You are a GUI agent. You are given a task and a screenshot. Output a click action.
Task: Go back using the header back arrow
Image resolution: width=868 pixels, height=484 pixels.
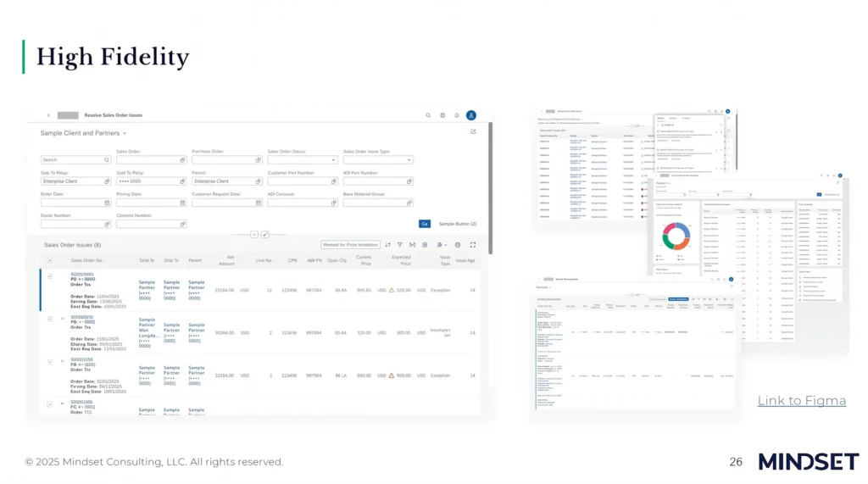click(48, 115)
